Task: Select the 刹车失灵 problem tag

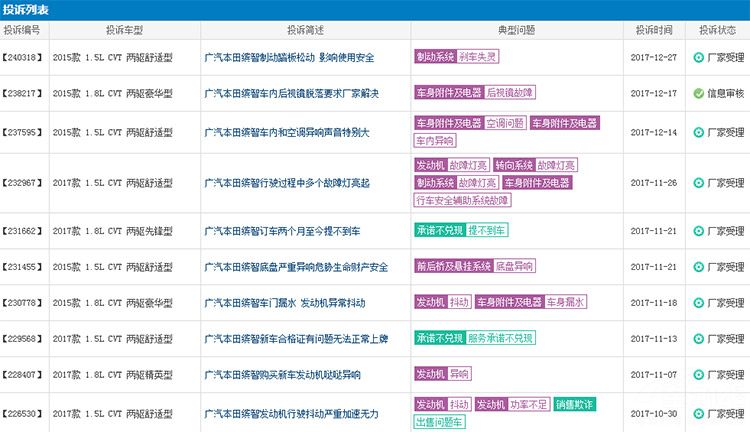Action: pyautogui.click(x=478, y=58)
